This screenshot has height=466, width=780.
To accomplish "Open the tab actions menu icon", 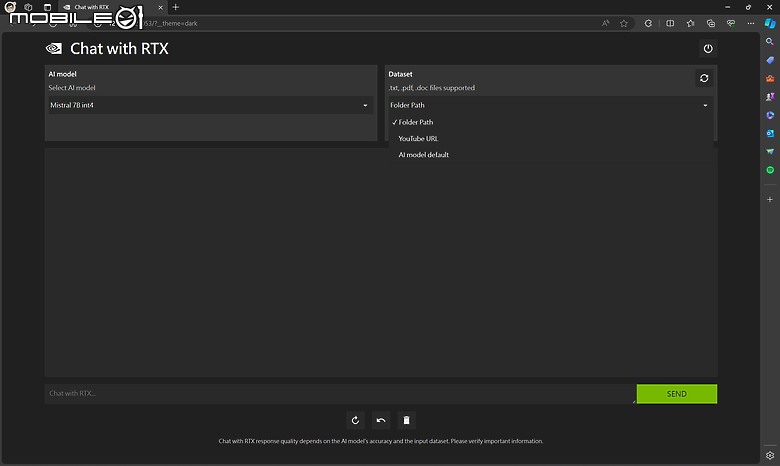I will coord(47,7).
